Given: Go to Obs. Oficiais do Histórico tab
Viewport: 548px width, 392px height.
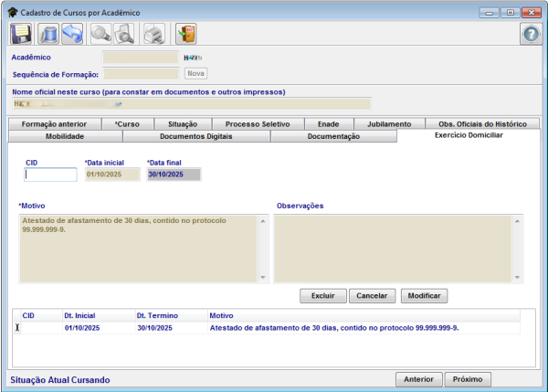Looking at the screenshot, I should pyautogui.click(x=482, y=123).
